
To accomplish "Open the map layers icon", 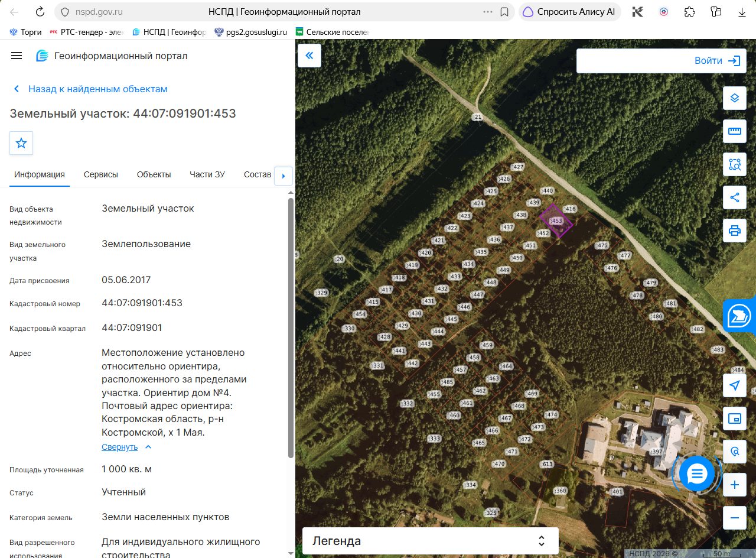I will coord(735,98).
